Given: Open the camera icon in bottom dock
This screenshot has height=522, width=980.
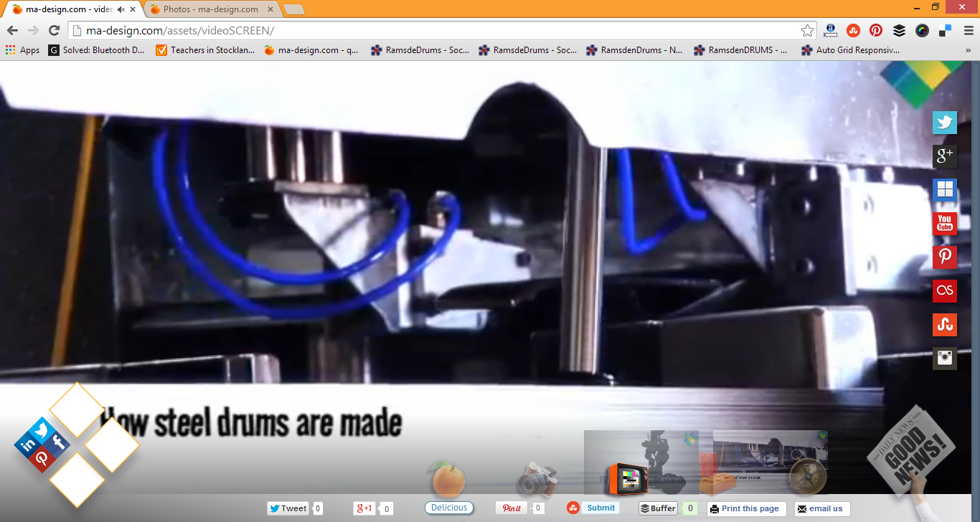Looking at the screenshot, I should click(537, 479).
